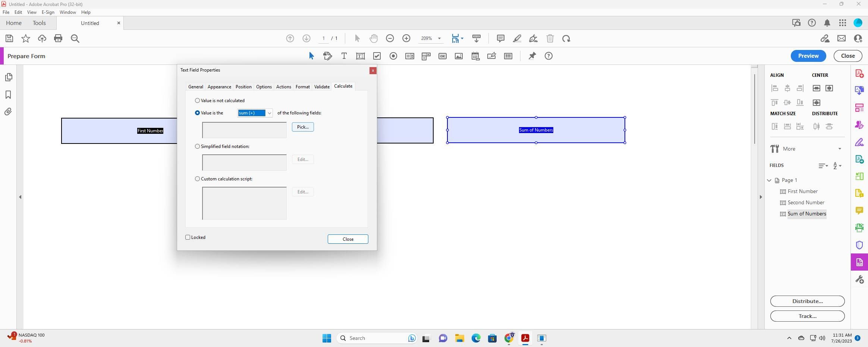
Task: Open the sum (+) calculation dropdown
Action: pos(269,113)
